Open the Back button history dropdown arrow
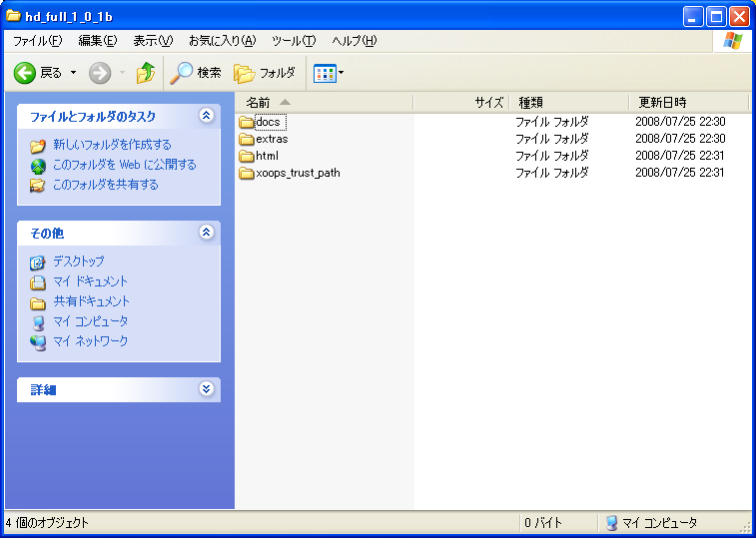 (x=73, y=73)
